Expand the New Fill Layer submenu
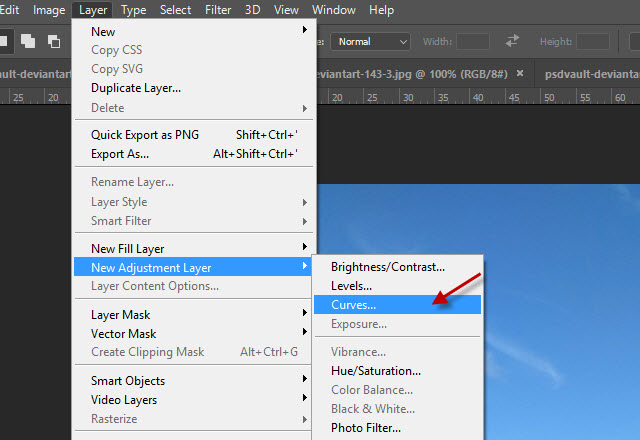This screenshot has width=640, height=440. [304, 248]
